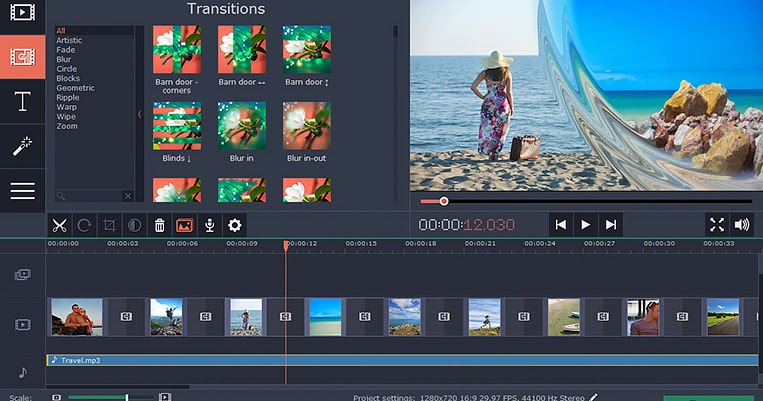
Task: Click the overlay video track icon
Action: (x=23, y=275)
